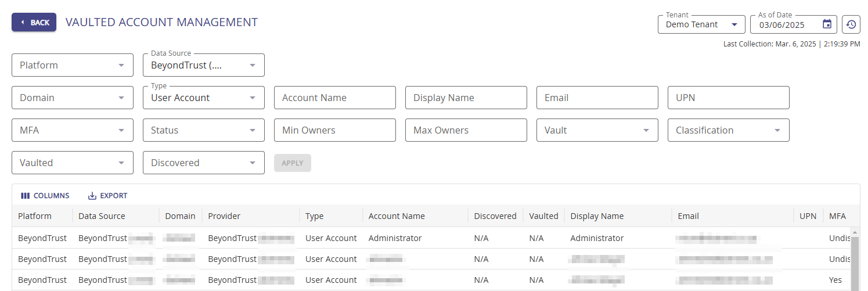Screen dimensions: 868x291
Task: Click the Columns icon button
Action: pos(25,196)
